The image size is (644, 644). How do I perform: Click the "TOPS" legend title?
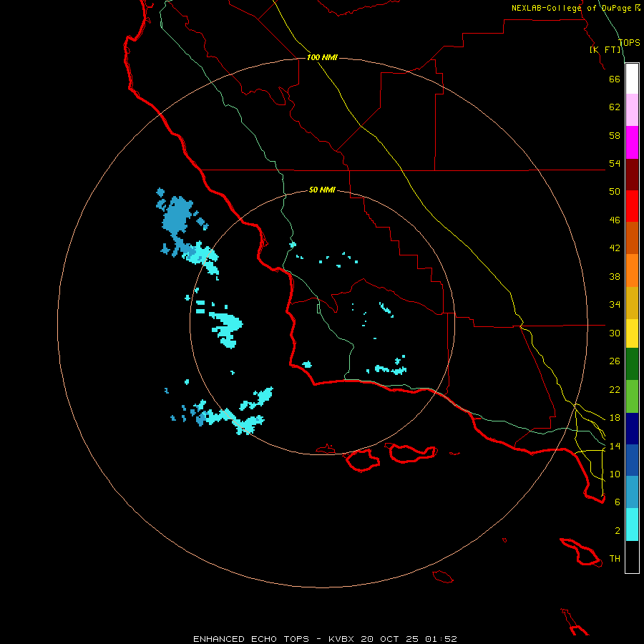(x=629, y=43)
